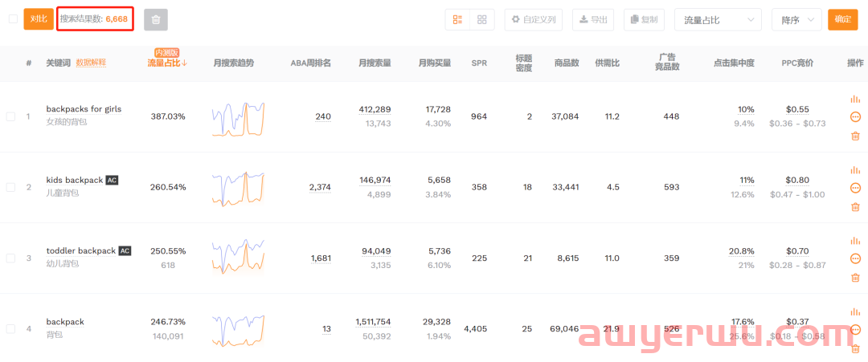Click the orange 对比 compare button
Screen dimensions: 868x362
pos(39,19)
